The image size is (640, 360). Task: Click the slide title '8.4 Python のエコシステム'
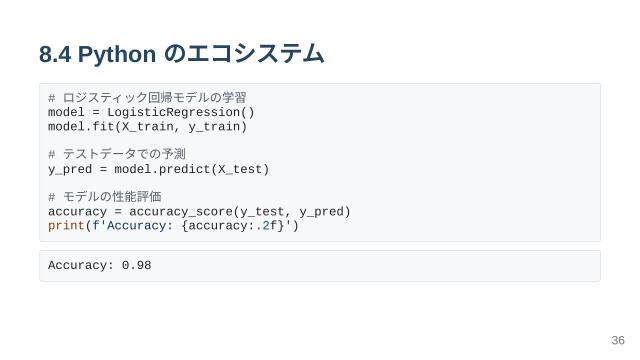(182, 54)
